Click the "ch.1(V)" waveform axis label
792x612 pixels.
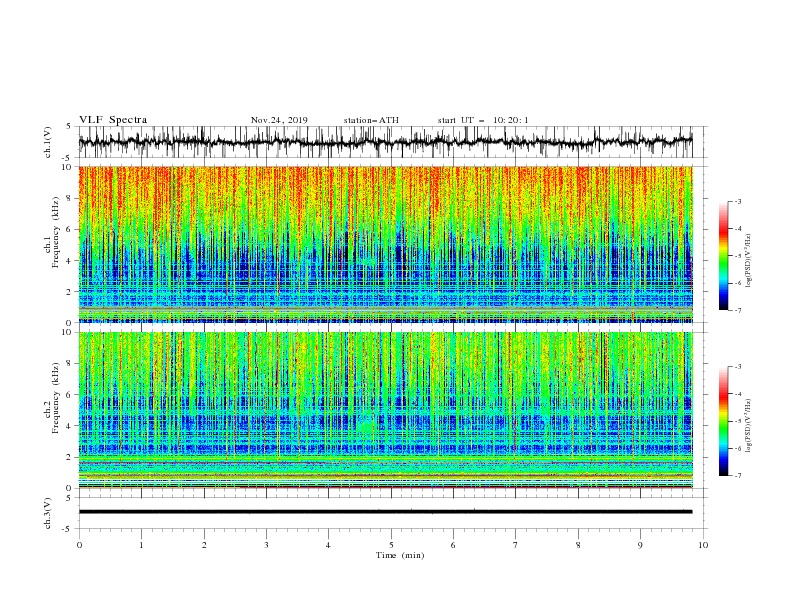tap(48, 142)
